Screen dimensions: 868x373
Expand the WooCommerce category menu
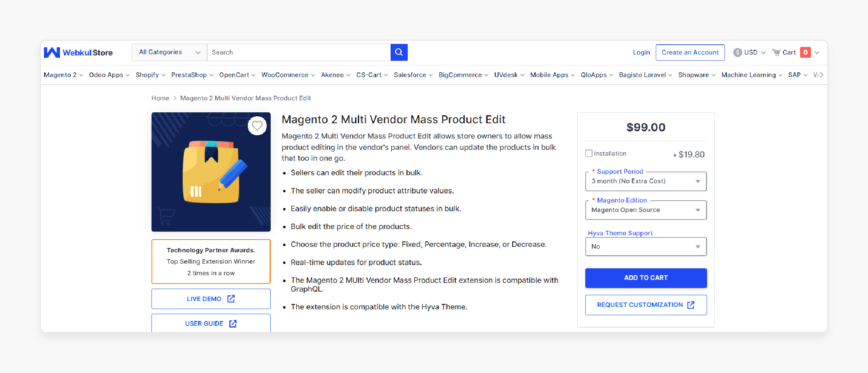pos(288,75)
